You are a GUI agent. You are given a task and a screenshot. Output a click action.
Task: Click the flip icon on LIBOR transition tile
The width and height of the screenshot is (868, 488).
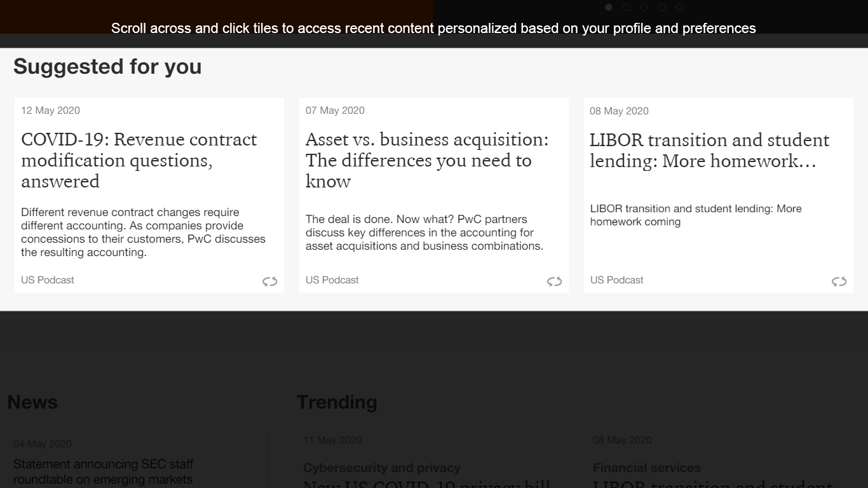pos(839,281)
